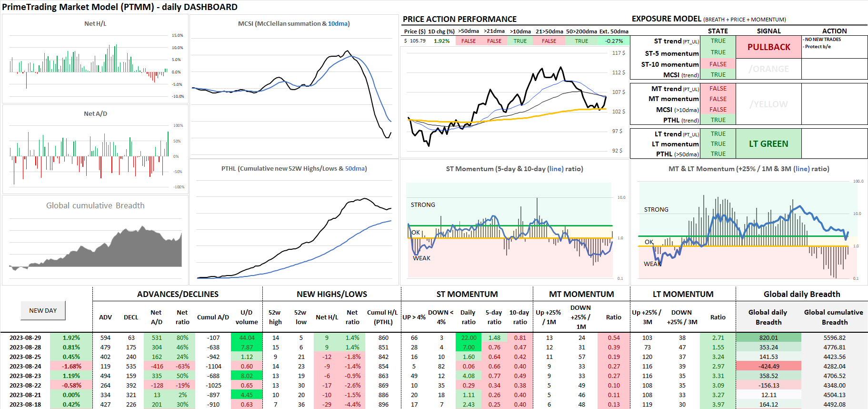The width and height of the screenshot is (868, 409).
Task: Select the 2023-08-24 date cell
Action: (x=25, y=366)
